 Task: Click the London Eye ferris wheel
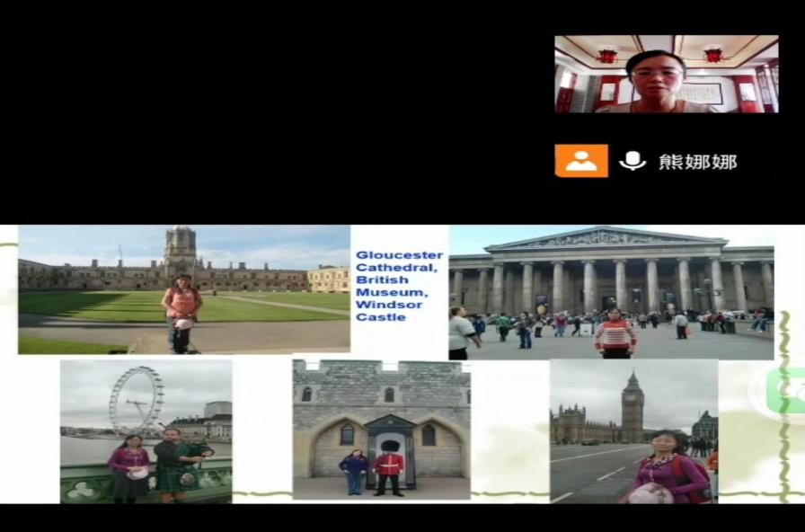pos(136,400)
